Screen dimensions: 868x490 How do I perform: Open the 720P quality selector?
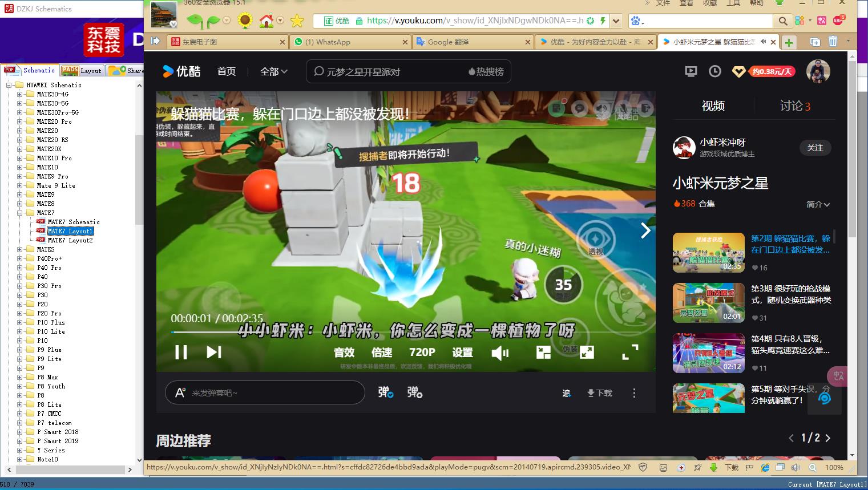point(422,353)
